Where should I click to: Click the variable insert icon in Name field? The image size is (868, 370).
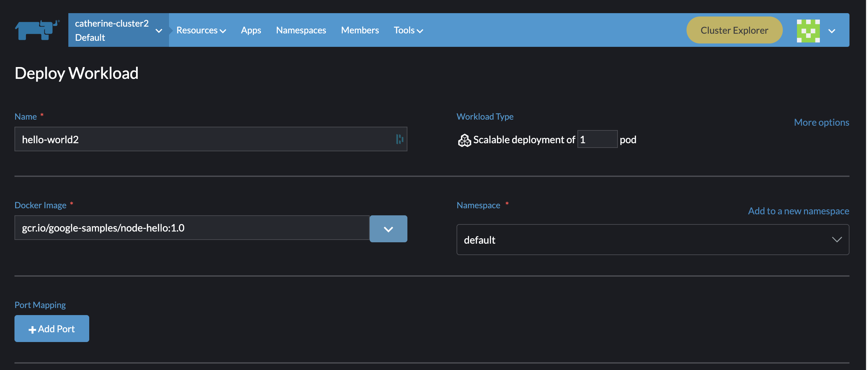pyautogui.click(x=400, y=139)
